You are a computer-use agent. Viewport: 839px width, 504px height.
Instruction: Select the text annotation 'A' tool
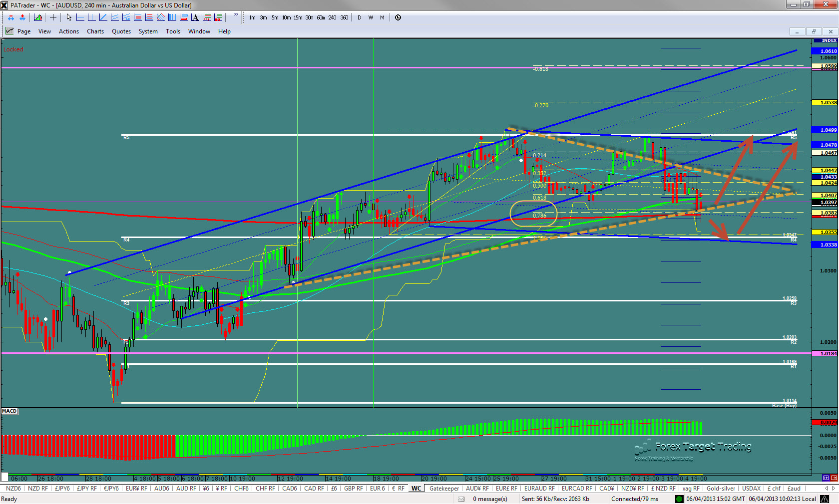(195, 17)
